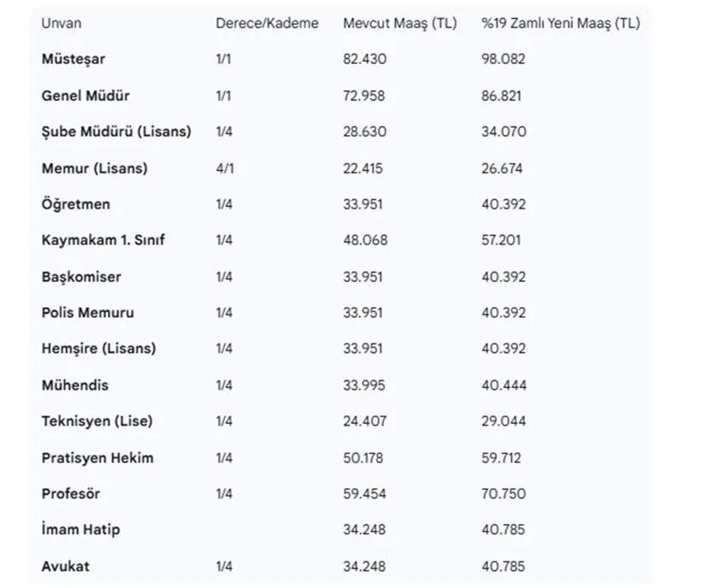Click Kaymakam 1. Sınıf title
Screen dimensions: 727x588
pyautogui.click(x=103, y=240)
